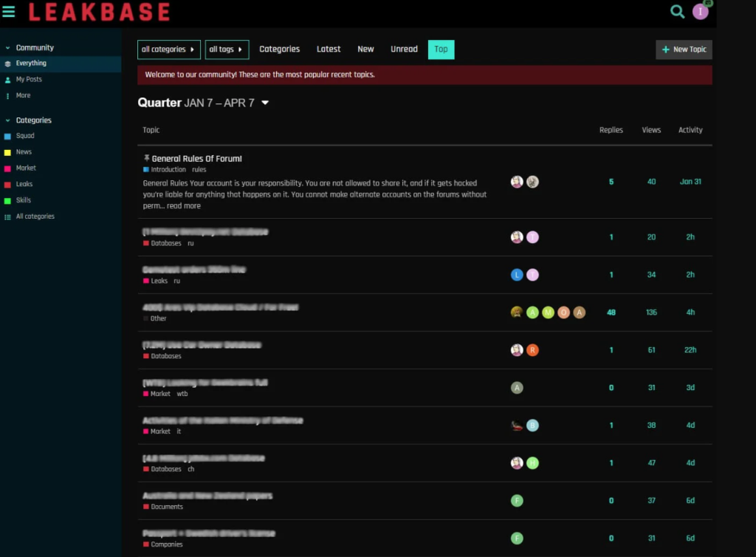Click first poster avatar in General Rules row
The image size is (756, 557).
pyautogui.click(x=517, y=182)
